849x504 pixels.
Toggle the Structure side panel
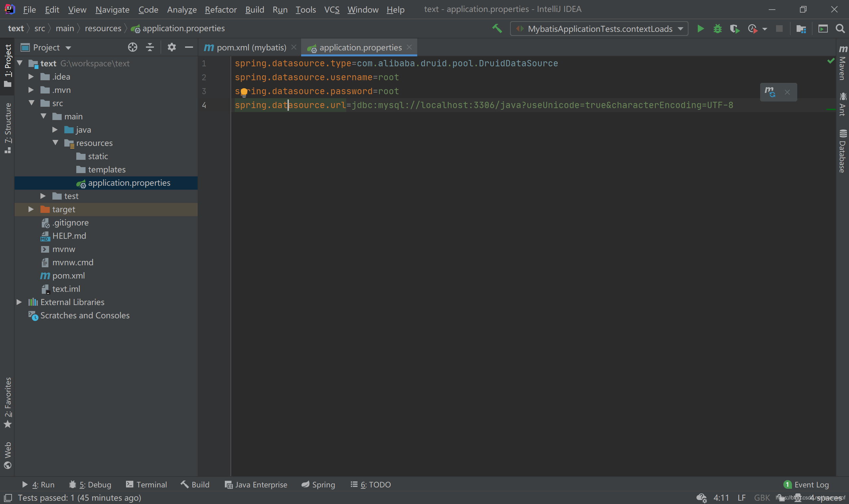point(8,128)
